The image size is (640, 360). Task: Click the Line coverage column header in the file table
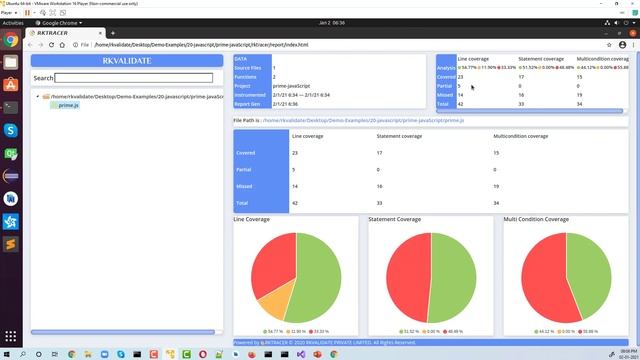(307, 136)
